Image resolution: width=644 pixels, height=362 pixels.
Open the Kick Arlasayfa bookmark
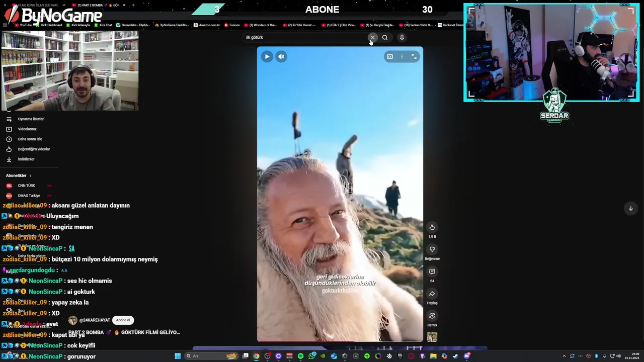[x=78, y=25]
